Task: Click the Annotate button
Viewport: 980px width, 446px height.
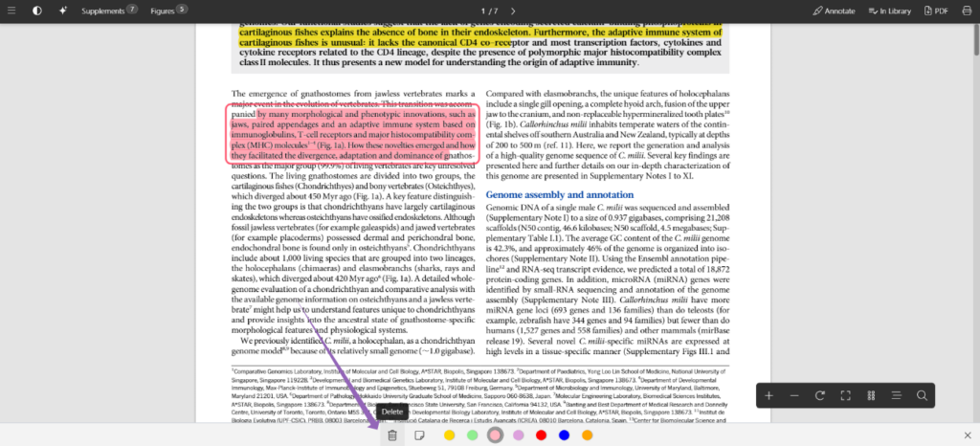Action: 834,11
